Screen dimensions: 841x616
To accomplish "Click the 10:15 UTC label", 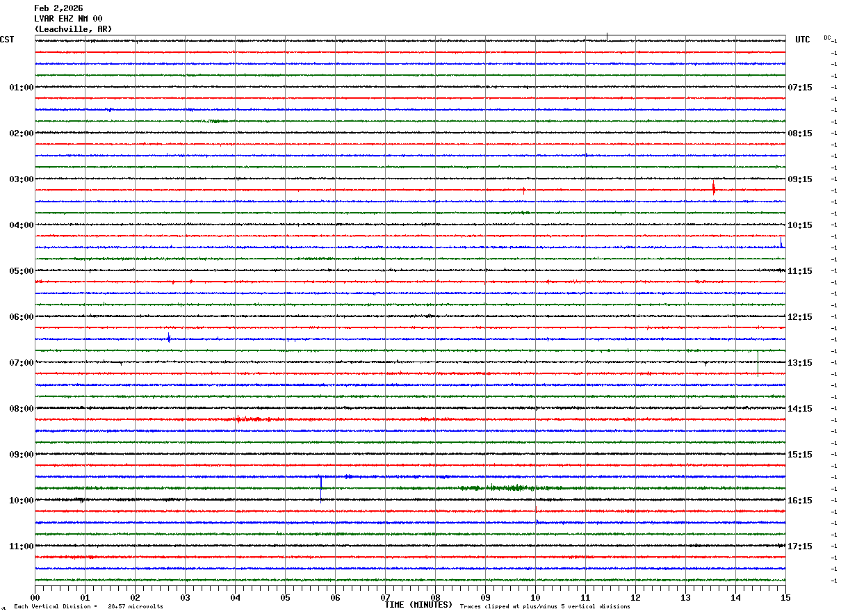I will point(800,225).
